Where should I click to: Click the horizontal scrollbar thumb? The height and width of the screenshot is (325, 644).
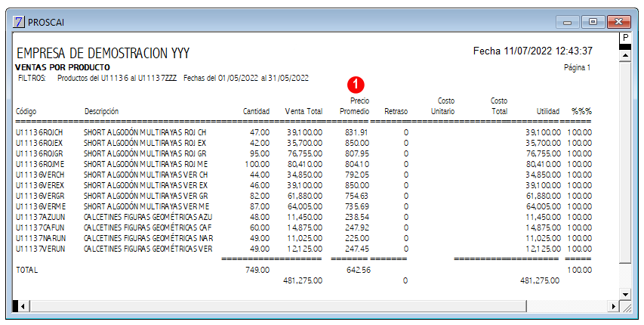(278, 306)
